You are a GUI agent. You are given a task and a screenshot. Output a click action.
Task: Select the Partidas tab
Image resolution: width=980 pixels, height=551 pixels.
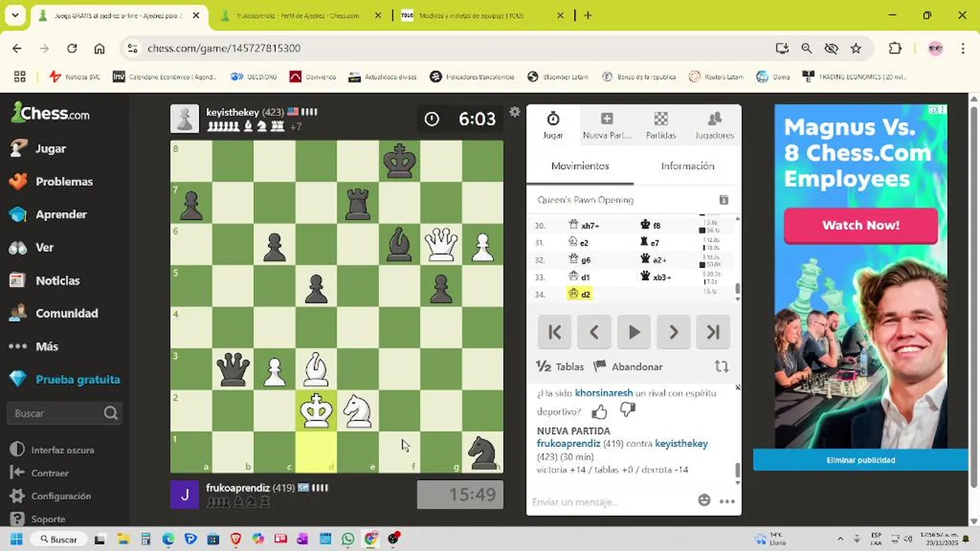point(661,125)
